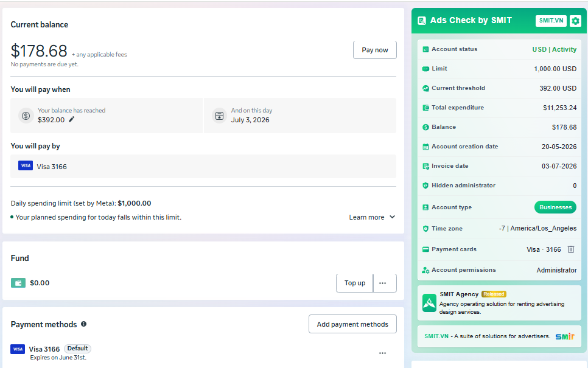The image size is (588, 368).
Task: Click the $11,253.24 total expenditure value
Action: pyautogui.click(x=560, y=108)
